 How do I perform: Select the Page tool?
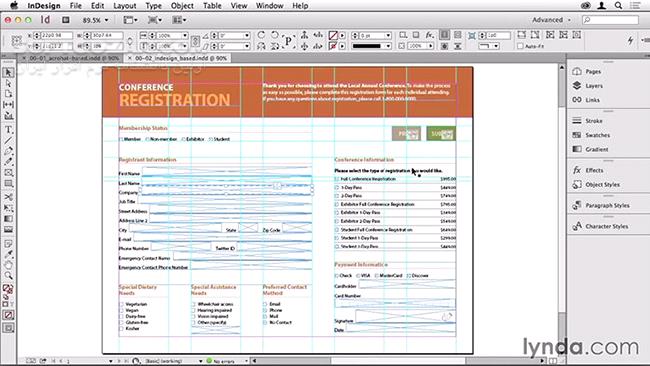click(x=8, y=94)
